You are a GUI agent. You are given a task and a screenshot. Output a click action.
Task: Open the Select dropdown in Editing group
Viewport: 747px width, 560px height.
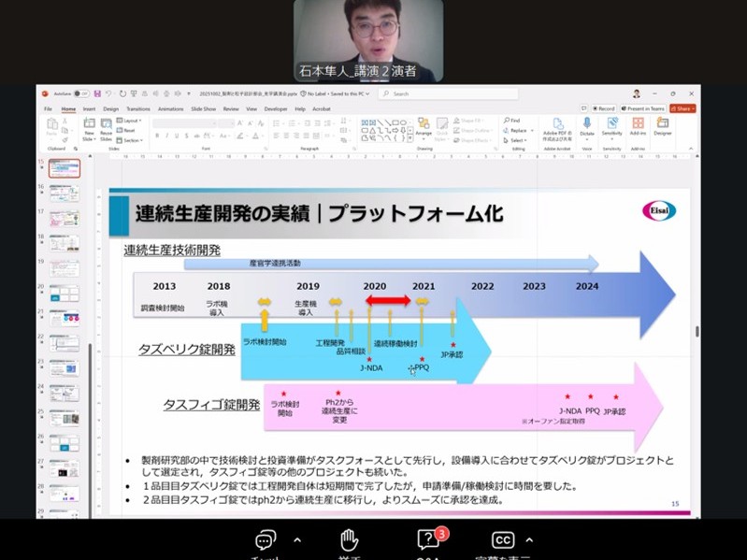click(x=517, y=140)
